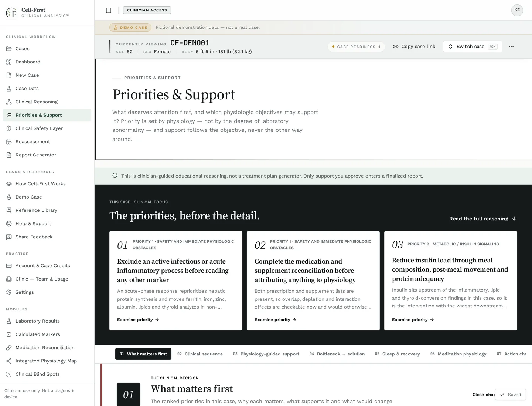The image size is (532, 406).
Task: Click the Exclude an active infectious card title
Action: [x=173, y=271]
